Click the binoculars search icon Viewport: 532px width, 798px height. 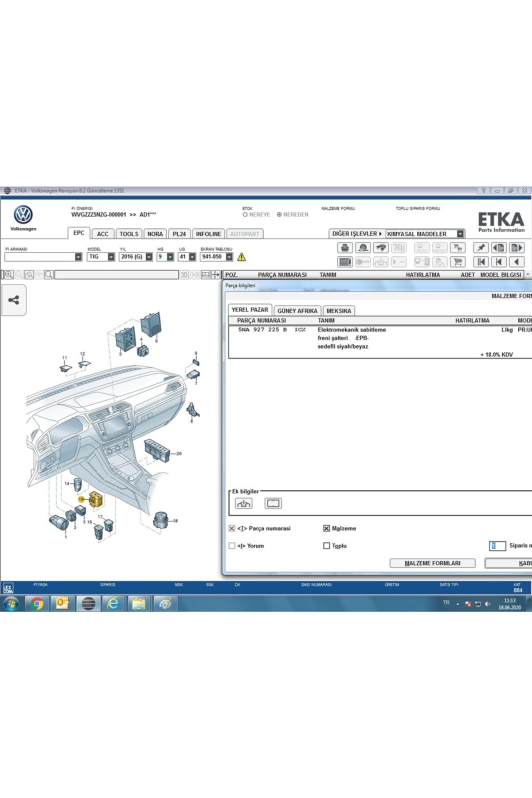coord(380,248)
